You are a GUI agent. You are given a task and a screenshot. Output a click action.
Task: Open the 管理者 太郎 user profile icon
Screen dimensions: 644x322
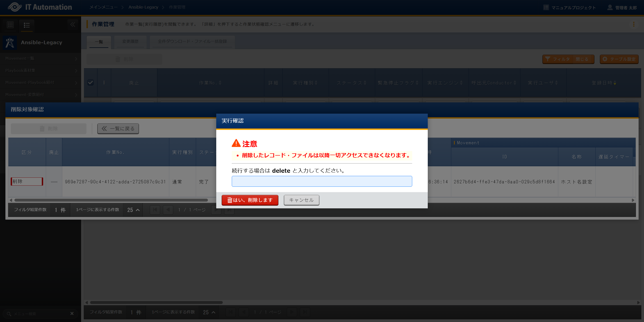pyautogui.click(x=610, y=7)
